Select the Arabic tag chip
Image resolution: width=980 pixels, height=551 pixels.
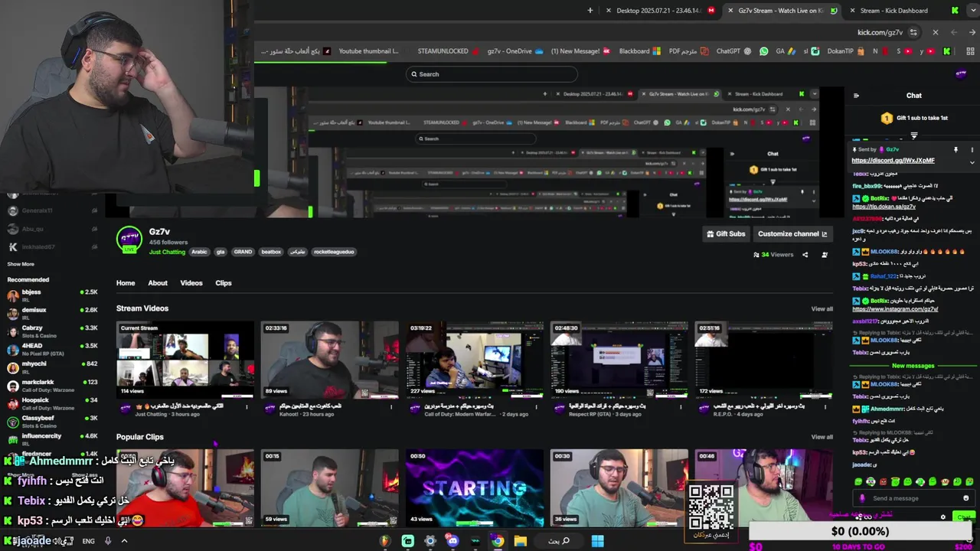point(199,252)
